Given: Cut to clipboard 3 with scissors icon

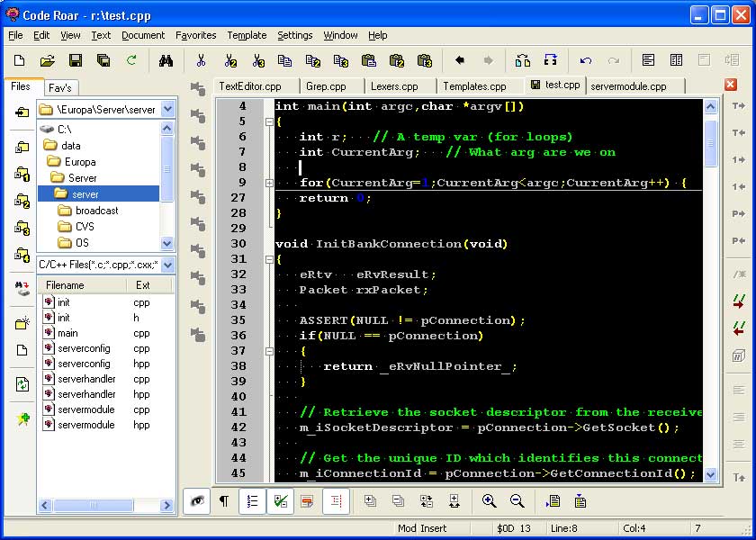Looking at the screenshot, I should (x=258, y=61).
